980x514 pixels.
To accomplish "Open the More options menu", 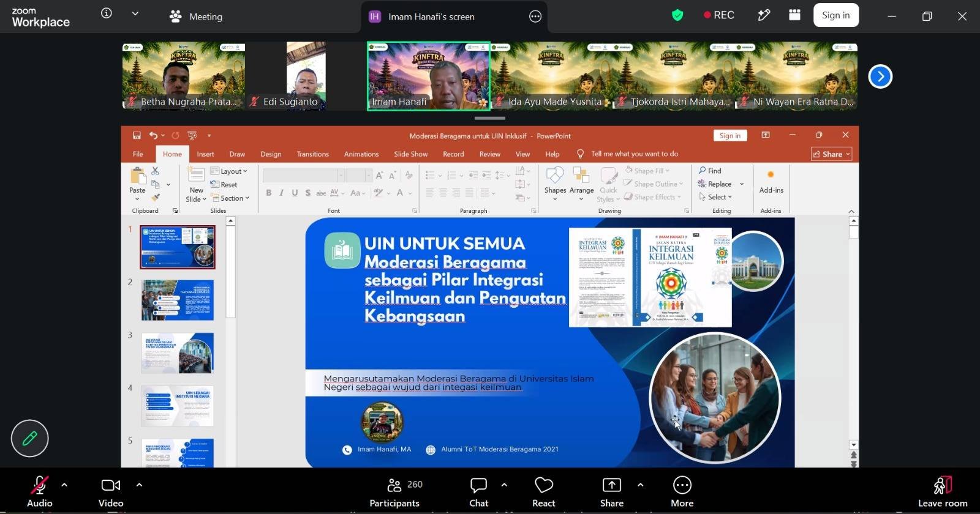I will 682,492.
